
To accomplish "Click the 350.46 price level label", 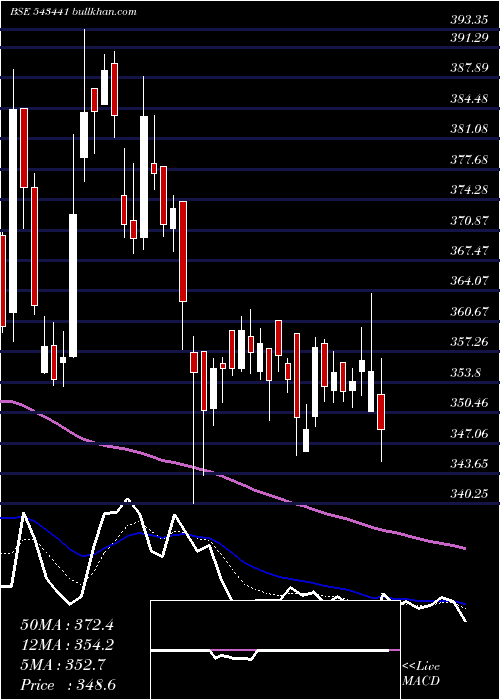I will pos(469,402).
